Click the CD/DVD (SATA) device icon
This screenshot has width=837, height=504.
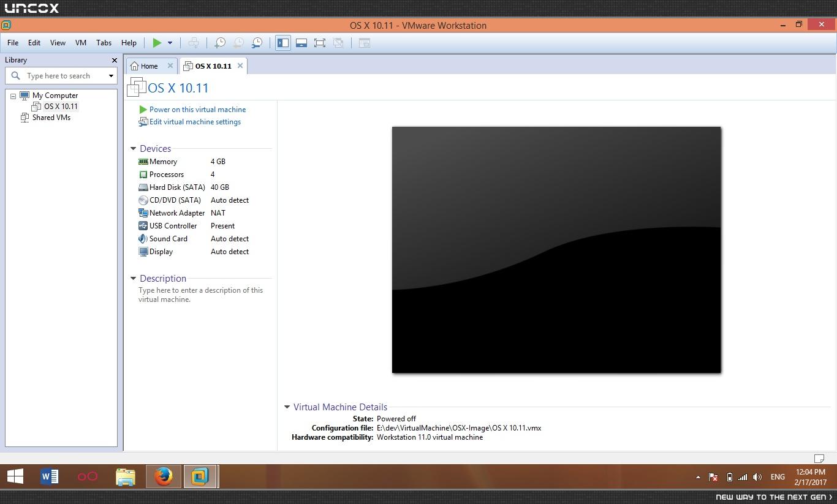coord(143,200)
